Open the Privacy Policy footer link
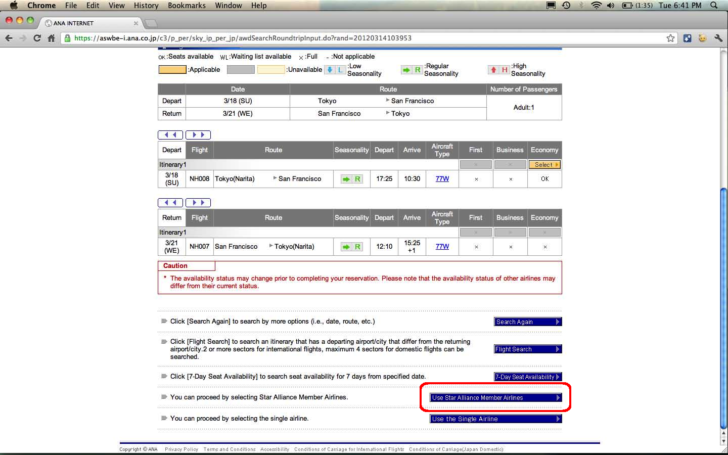Viewport: 728px width, 455px height. pyautogui.click(x=181, y=449)
